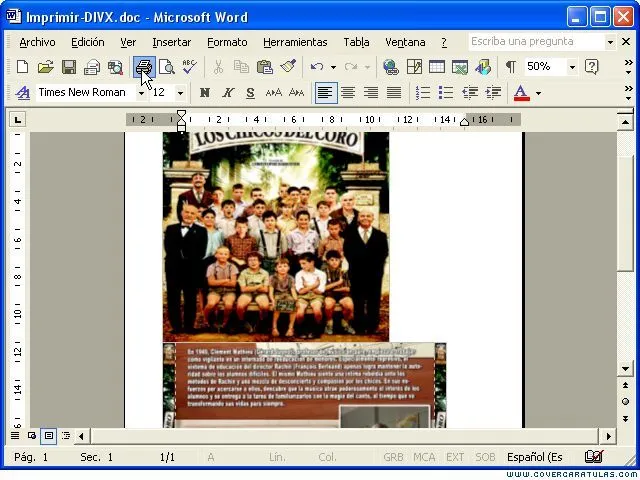Open the Tables and Borders tool
Image resolution: width=640 pixels, height=480 pixels.
414,67
